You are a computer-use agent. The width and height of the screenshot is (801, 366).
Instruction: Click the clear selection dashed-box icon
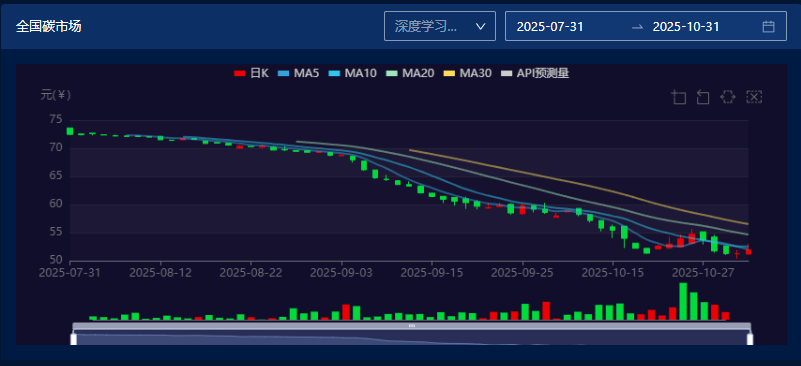point(755,97)
